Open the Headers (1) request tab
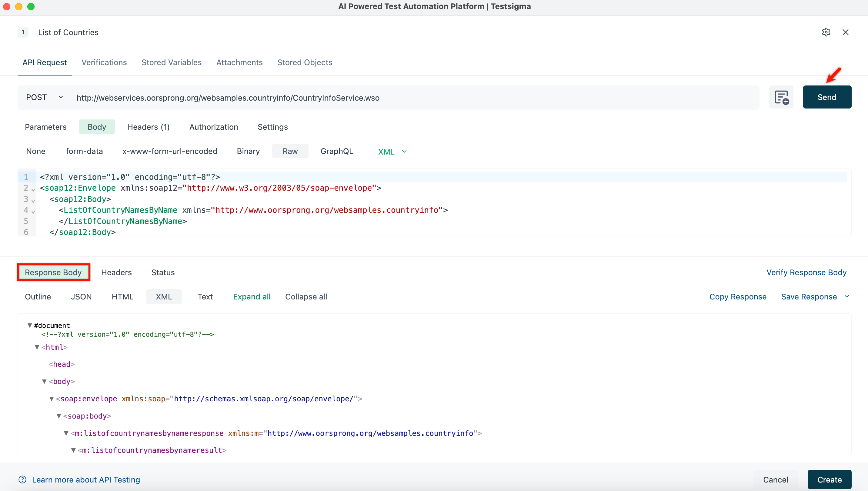868x491 pixels. pos(148,127)
